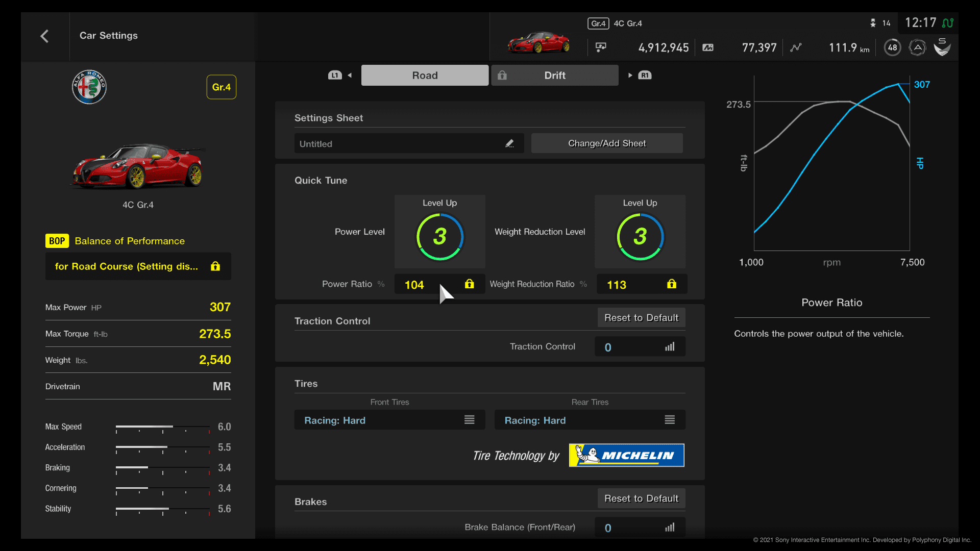Open Change/Add Sheet for settings
Viewport: 980px width, 551px height.
coord(606,143)
